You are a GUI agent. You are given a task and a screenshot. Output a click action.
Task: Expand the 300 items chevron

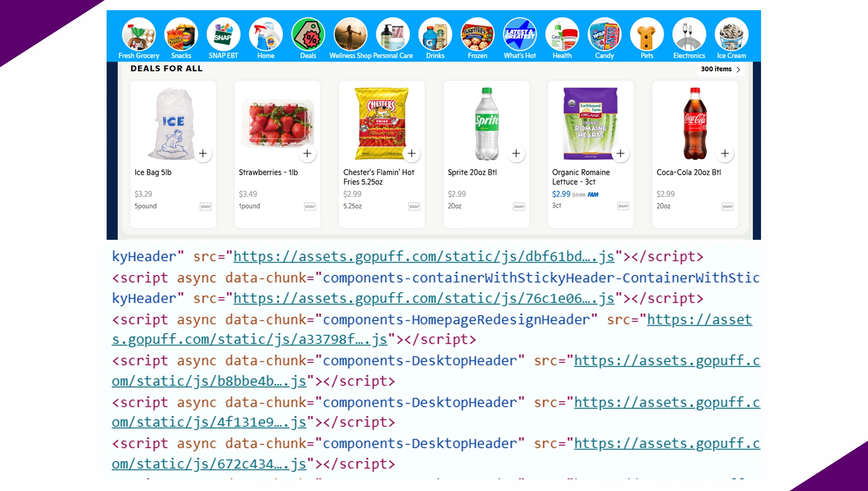click(738, 70)
